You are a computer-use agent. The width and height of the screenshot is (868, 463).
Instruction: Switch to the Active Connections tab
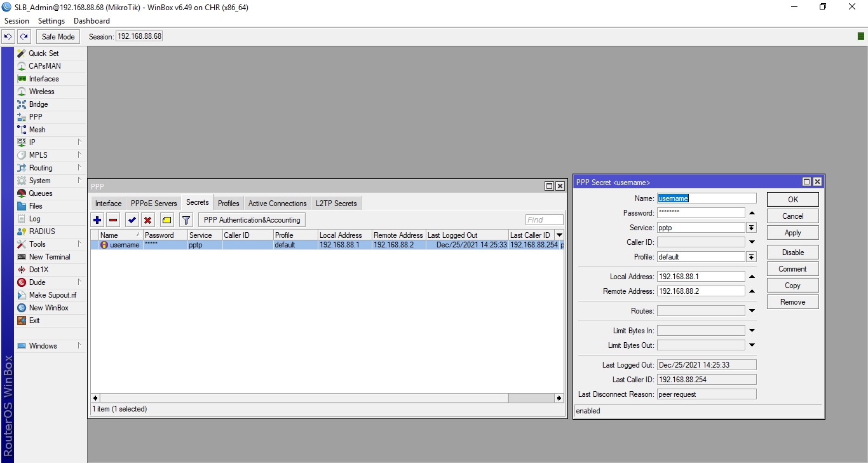click(277, 203)
